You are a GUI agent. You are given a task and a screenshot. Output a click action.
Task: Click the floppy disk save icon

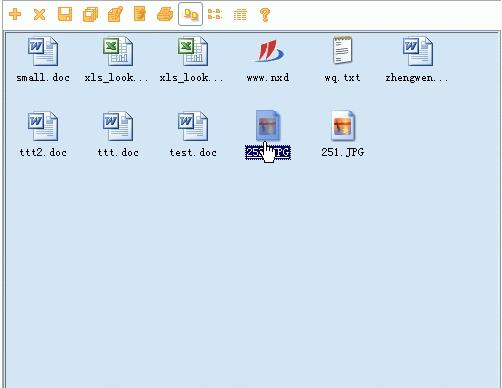[x=65, y=14]
